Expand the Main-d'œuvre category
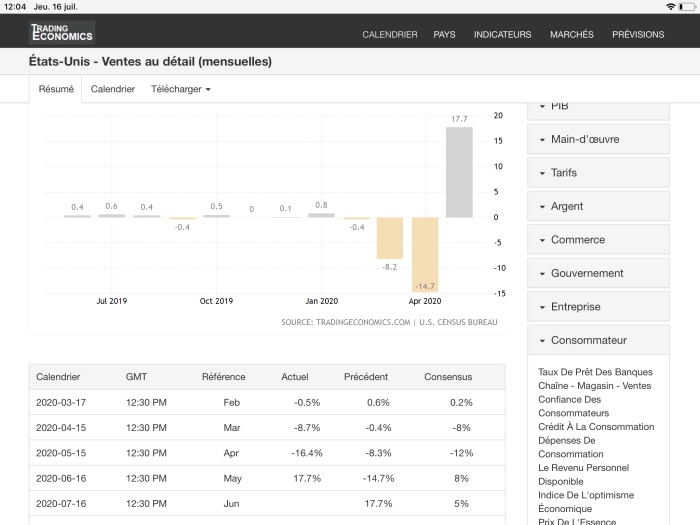Image resolution: width=700 pixels, height=525 pixels. [598, 139]
